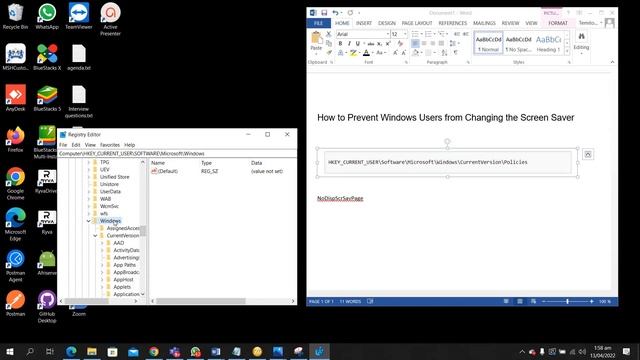Switch to the INSERT ribbon tab
The height and width of the screenshot is (360, 640).
(x=364, y=23)
